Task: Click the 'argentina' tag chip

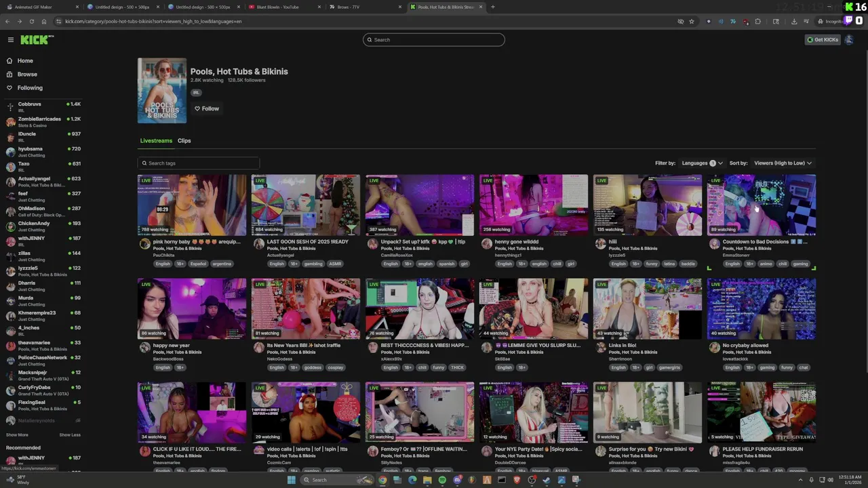Action: coord(222,264)
